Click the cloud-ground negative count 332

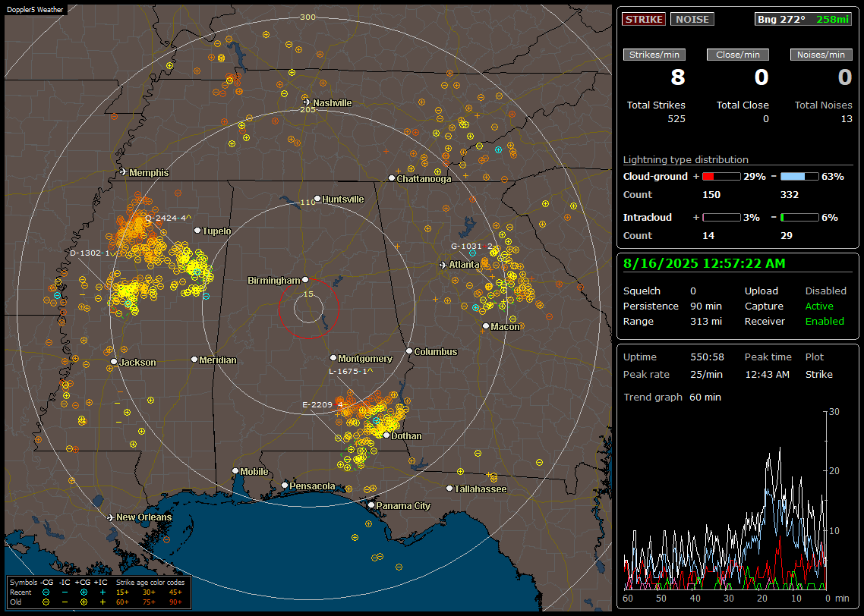click(790, 194)
